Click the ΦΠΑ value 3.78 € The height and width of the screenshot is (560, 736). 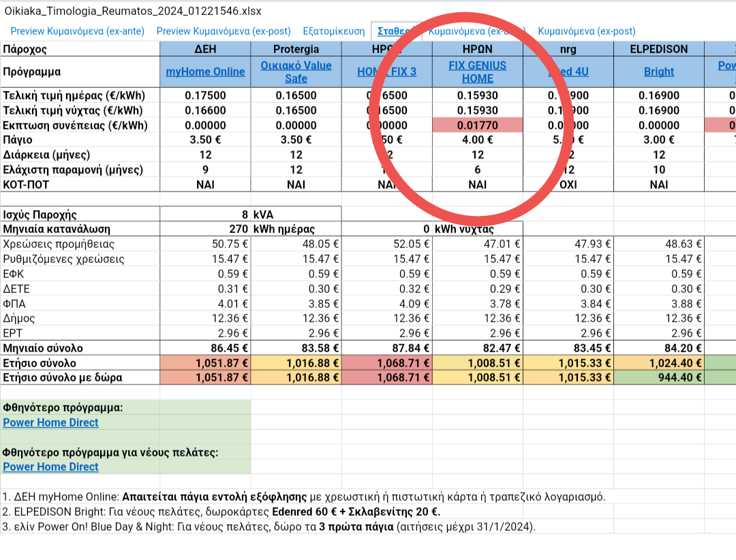point(477,304)
